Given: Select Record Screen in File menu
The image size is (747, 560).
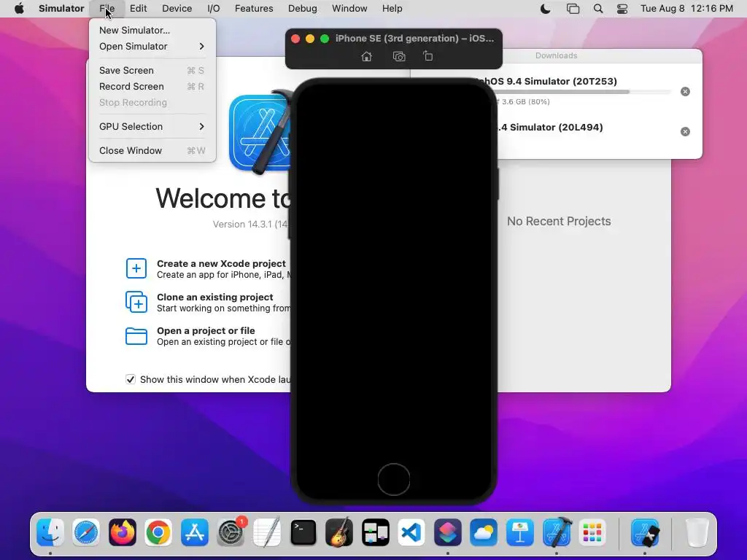Looking at the screenshot, I should tap(152, 86).
